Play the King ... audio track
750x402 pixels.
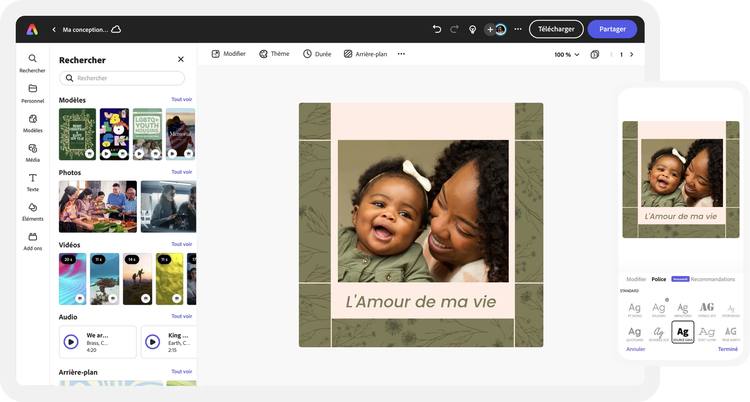[x=153, y=342]
